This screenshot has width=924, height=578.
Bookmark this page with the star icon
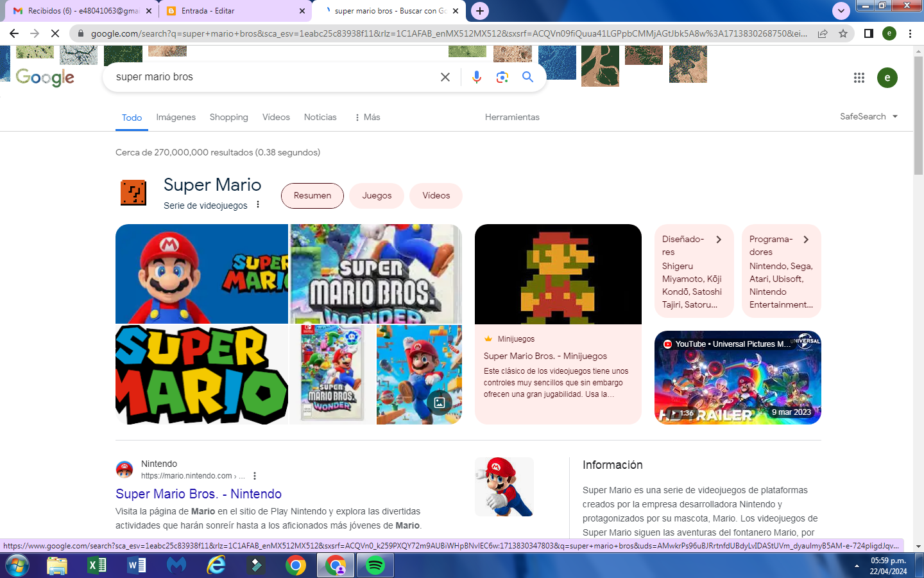843,33
